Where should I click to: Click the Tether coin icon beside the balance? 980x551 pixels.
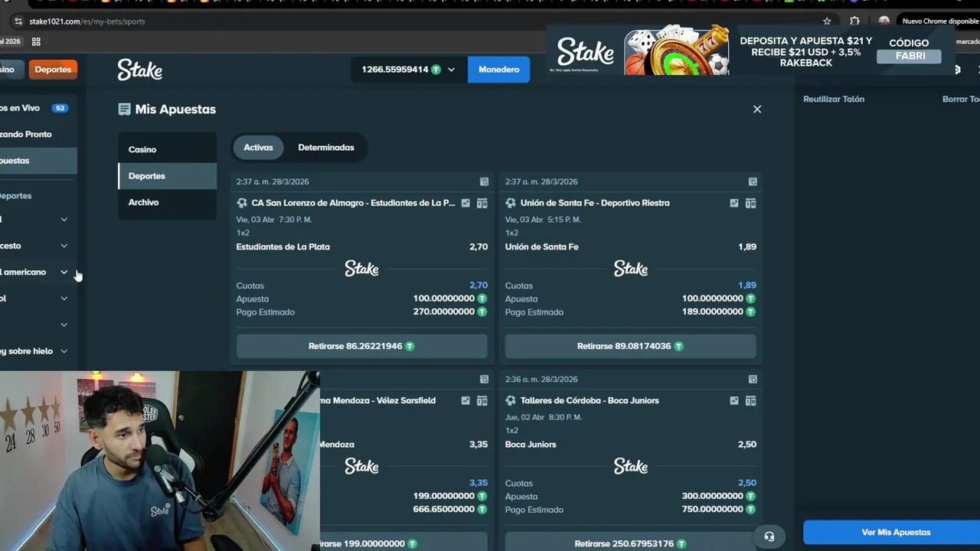coord(436,70)
